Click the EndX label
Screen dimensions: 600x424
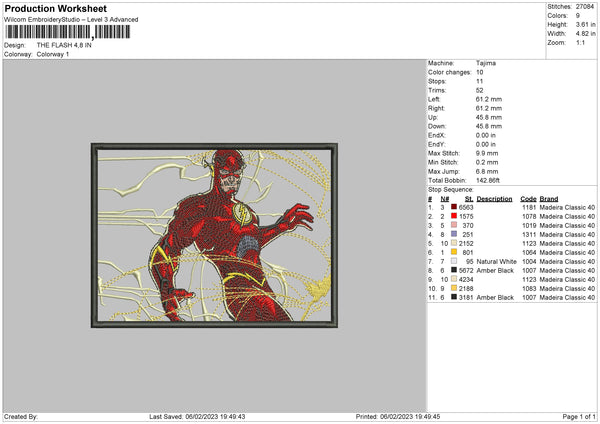pos(437,135)
